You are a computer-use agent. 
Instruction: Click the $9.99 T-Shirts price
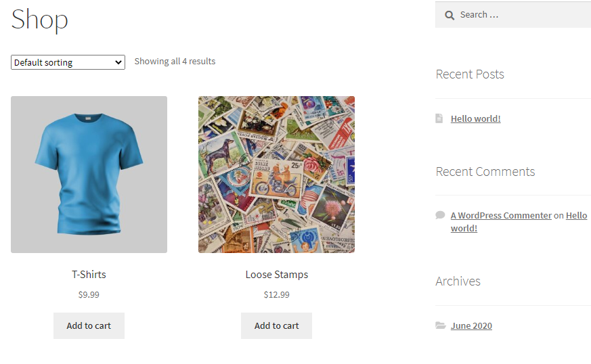tap(89, 294)
